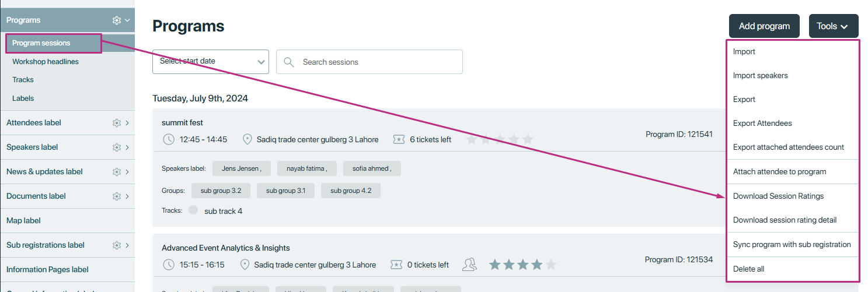This screenshot has height=292, width=868.
Task: Open the News & updates gear icon
Action: 117,172
